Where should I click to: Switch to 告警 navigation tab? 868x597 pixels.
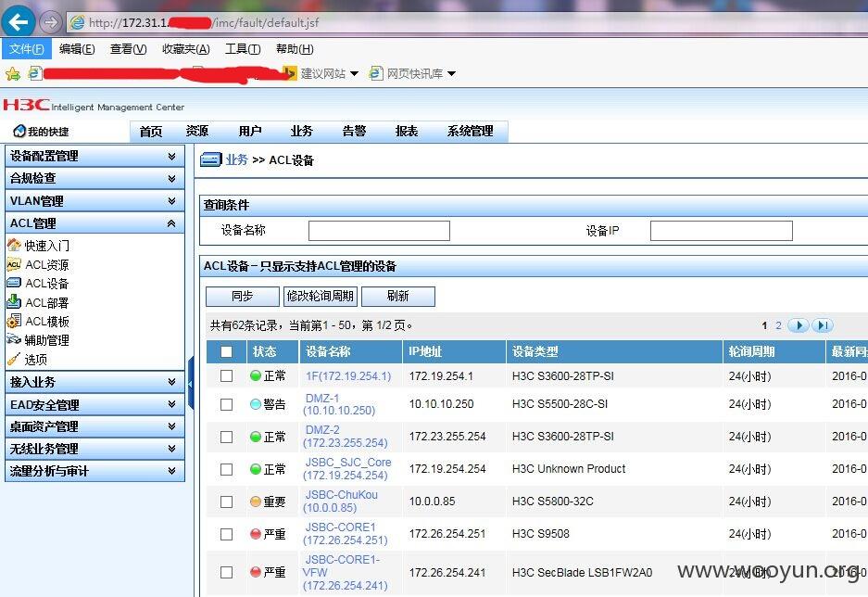point(354,131)
